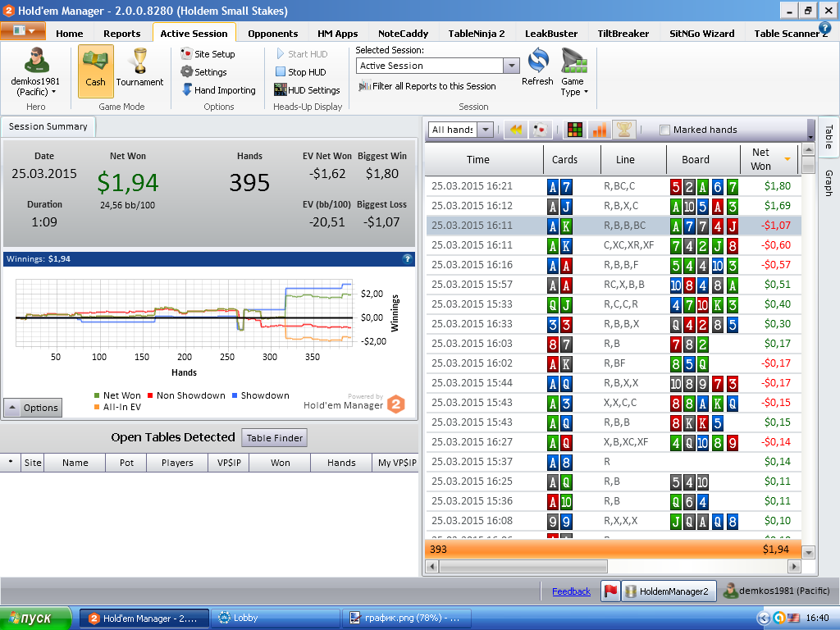Screen dimensions: 840x630
Task: Select Cash game mode
Action: click(95, 71)
